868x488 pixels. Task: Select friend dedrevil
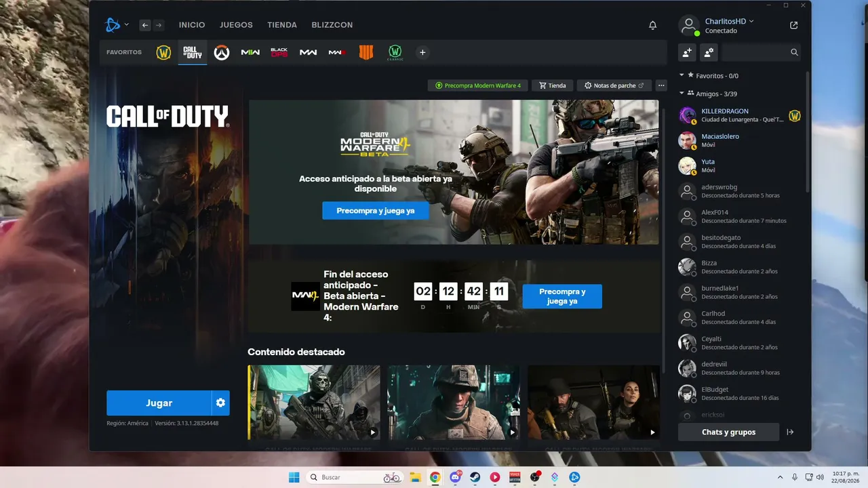pyautogui.click(x=740, y=368)
